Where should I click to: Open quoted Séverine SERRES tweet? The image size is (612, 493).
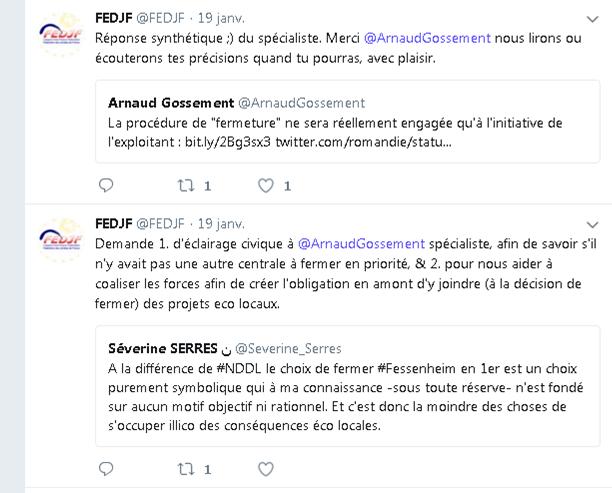pos(347,386)
